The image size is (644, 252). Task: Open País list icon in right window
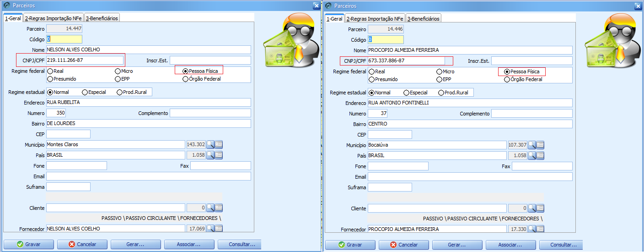coord(540,156)
